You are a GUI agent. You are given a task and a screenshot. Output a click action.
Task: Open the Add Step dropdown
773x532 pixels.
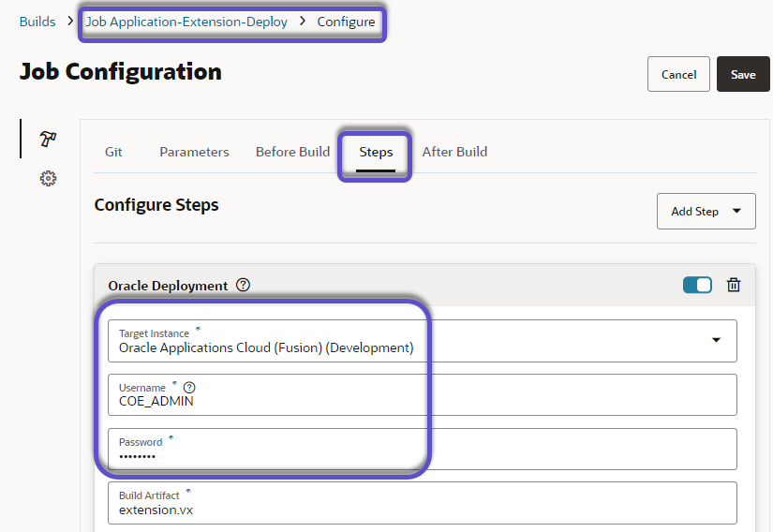click(x=706, y=212)
